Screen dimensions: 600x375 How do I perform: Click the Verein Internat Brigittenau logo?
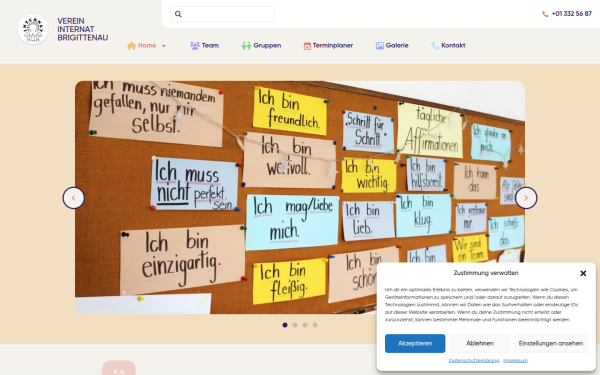click(33, 29)
